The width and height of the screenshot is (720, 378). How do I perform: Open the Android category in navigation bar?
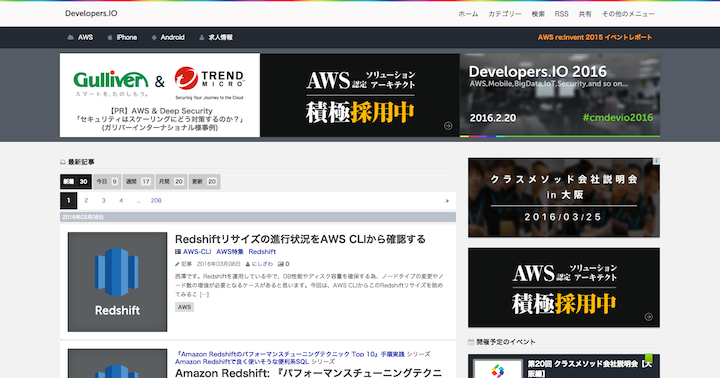168,37
